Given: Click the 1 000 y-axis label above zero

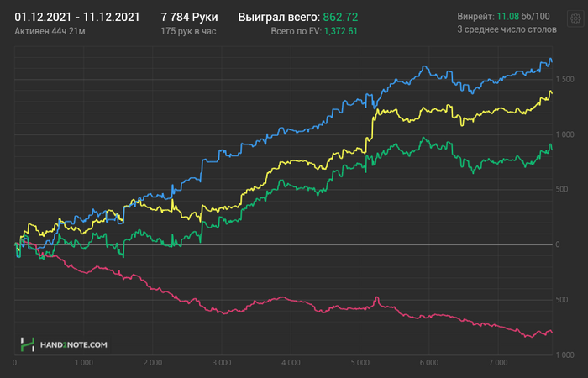Looking at the screenshot, I should (564, 134).
